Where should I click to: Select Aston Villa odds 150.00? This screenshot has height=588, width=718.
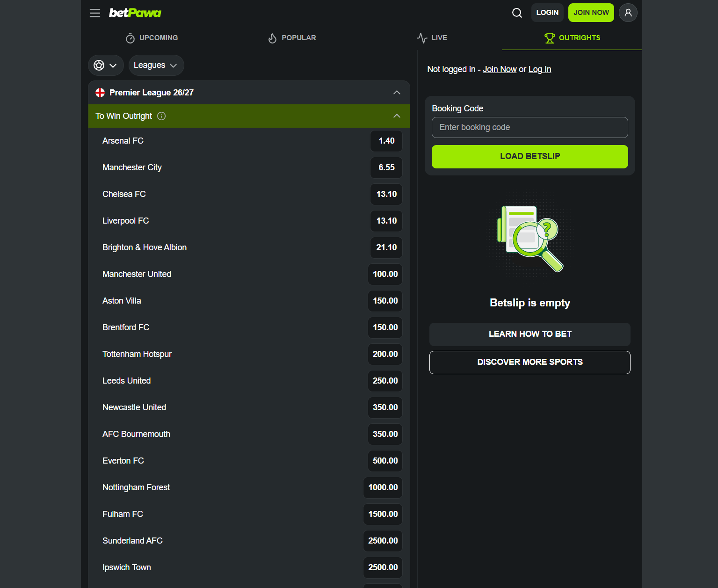tap(385, 301)
